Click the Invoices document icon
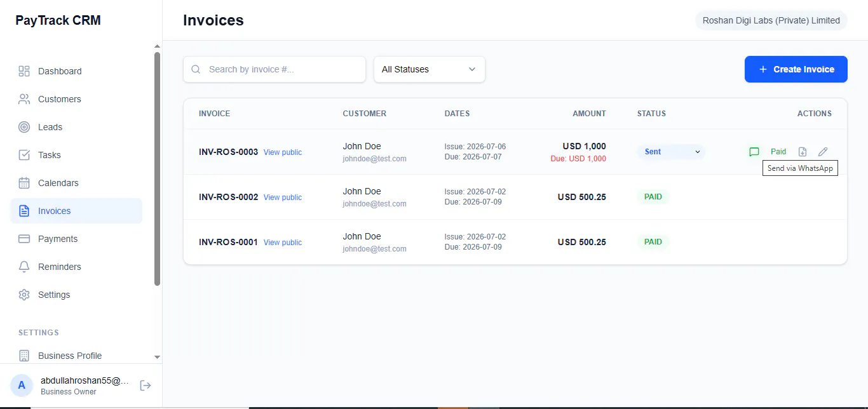This screenshot has height=409, width=868. pyautogui.click(x=24, y=211)
